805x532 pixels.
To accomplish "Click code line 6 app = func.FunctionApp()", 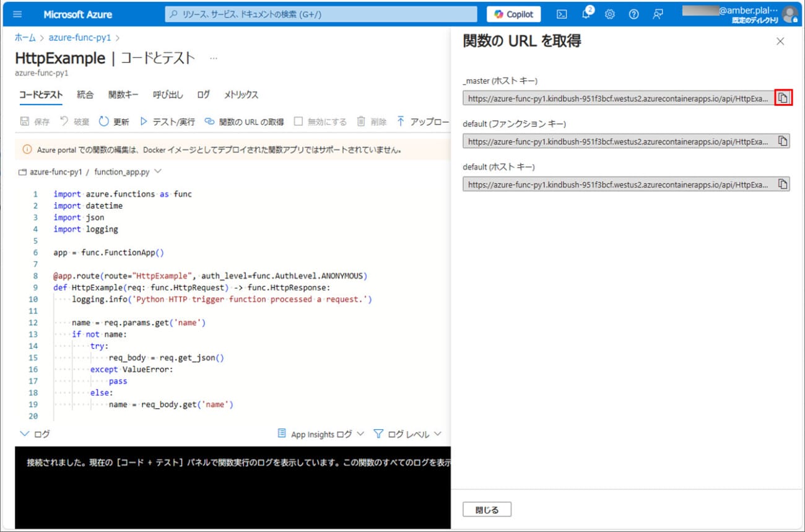I will point(108,253).
